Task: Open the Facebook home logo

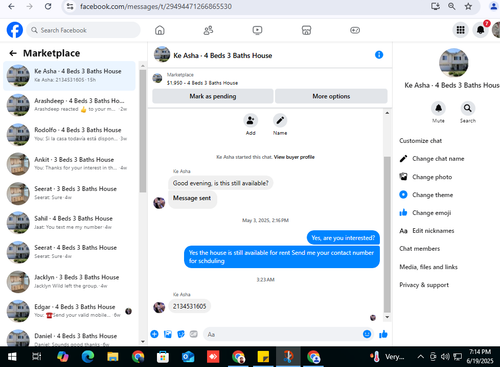Action: pyautogui.click(x=15, y=30)
